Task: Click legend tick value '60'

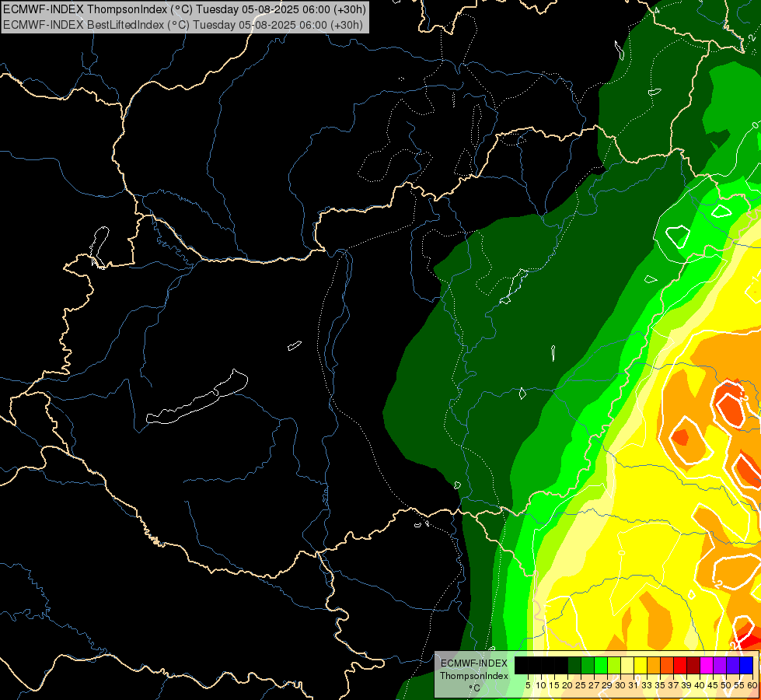Action: point(752,685)
